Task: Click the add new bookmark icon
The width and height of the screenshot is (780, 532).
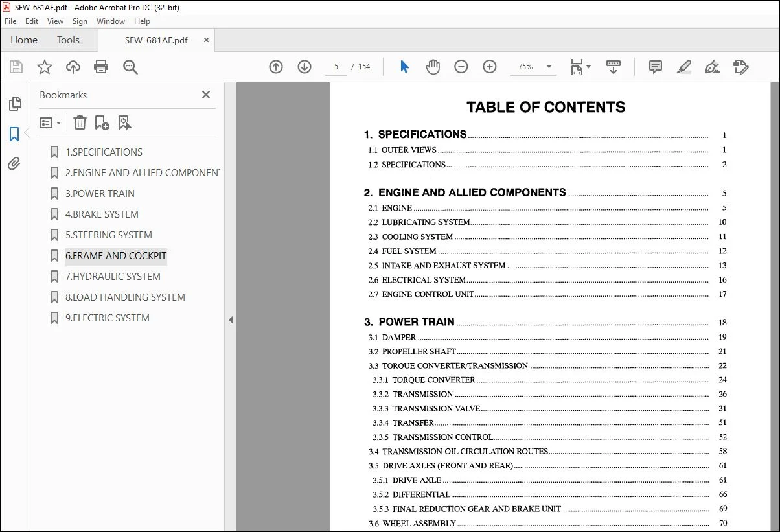Action: point(102,122)
